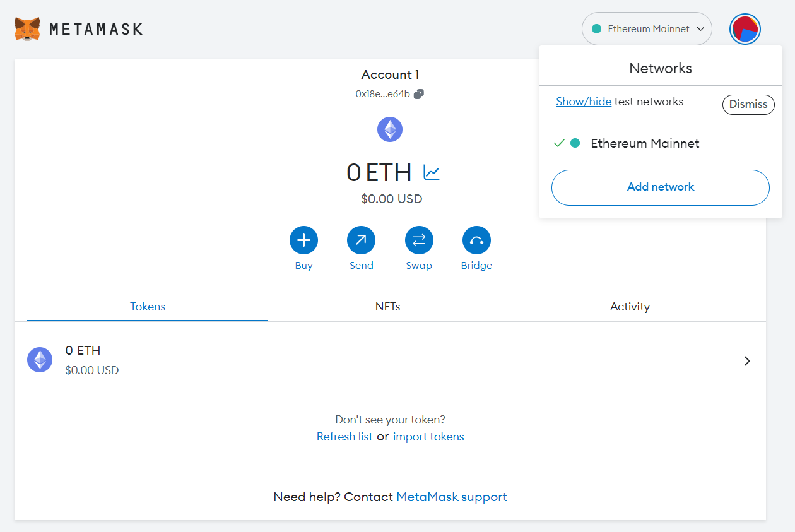Copy the account address via the copy icon

pyautogui.click(x=419, y=94)
